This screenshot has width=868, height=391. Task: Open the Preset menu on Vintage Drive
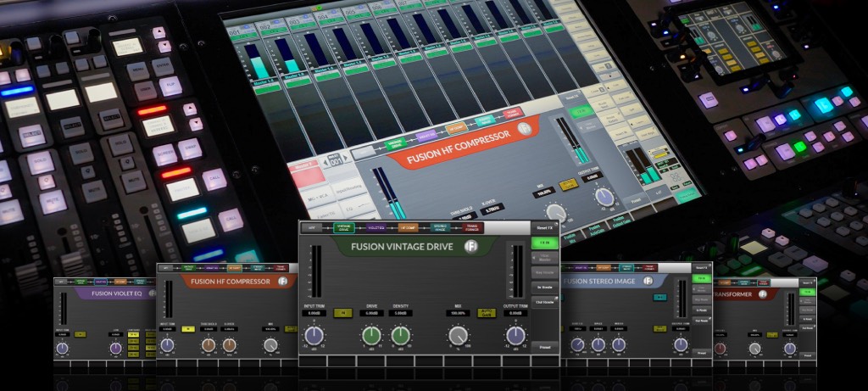[543, 346]
